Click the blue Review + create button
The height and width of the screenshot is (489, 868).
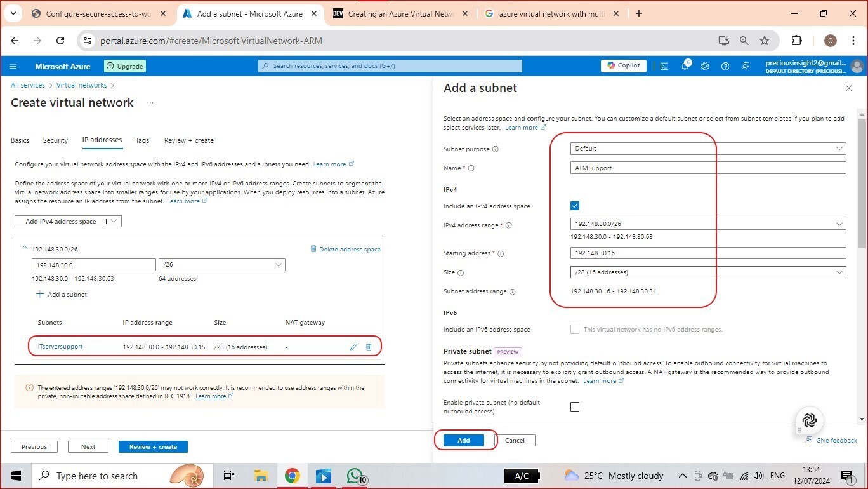[153, 446]
